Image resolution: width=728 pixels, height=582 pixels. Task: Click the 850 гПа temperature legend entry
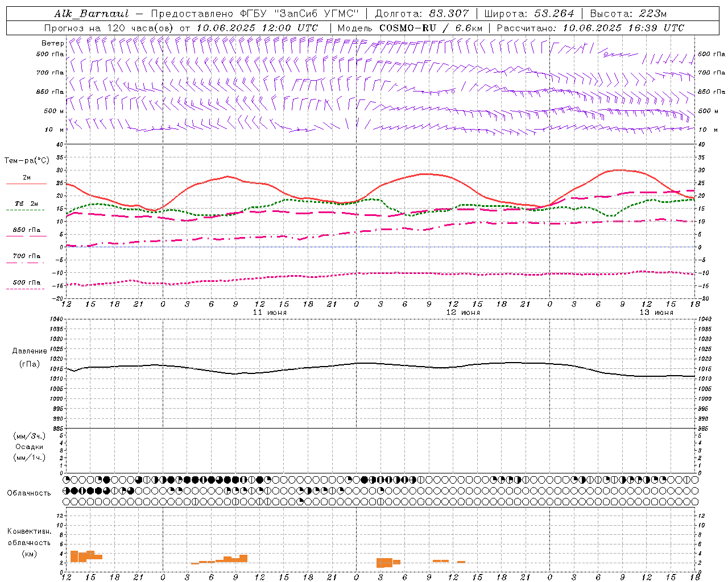pos(26,232)
